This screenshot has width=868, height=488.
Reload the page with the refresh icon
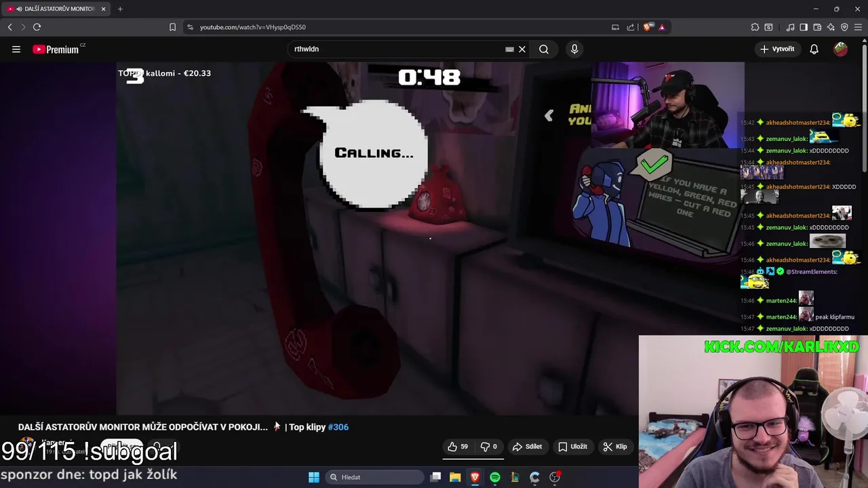(x=37, y=27)
